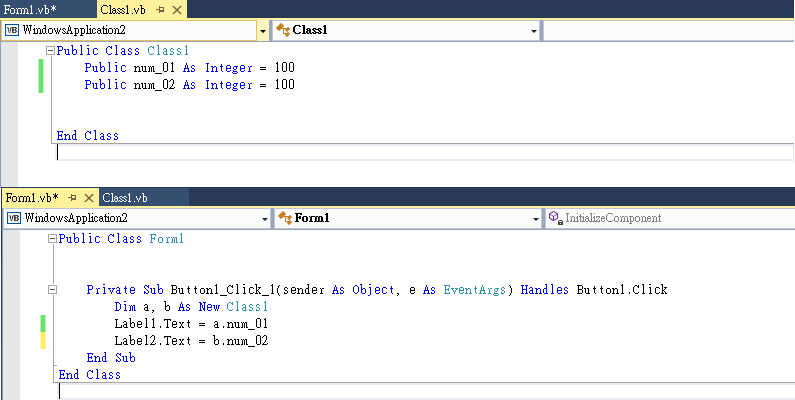
Task: Open upper pane's WindowsApplication2 project dropdown arrow
Action: coord(263,31)
